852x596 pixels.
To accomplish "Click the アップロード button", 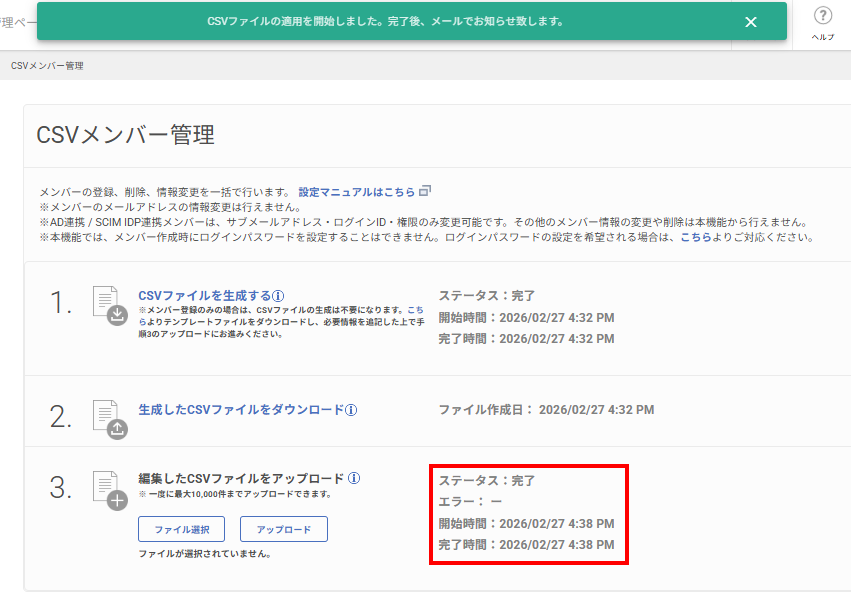I will click(x=284, y=529).
